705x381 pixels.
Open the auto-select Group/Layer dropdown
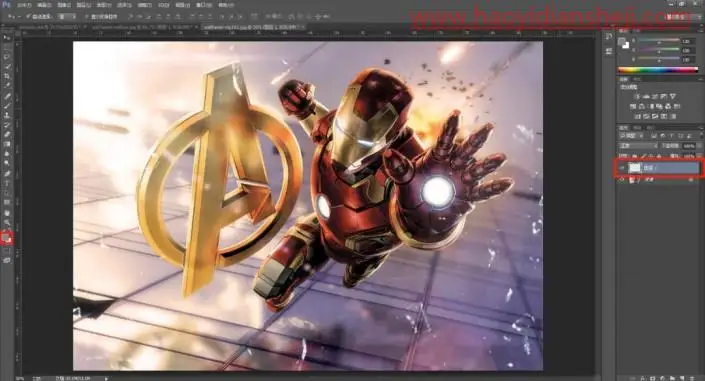pyautogui.click(x=67, y=16)
